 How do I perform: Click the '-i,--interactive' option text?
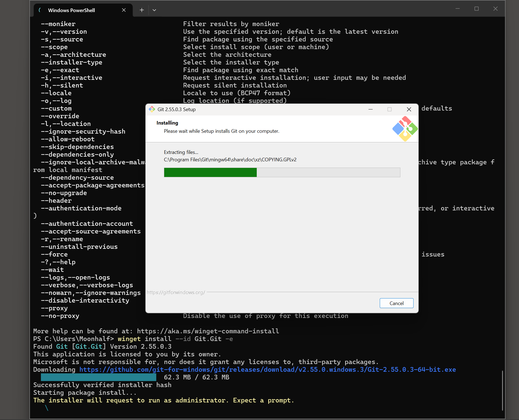tap(72, 78)
